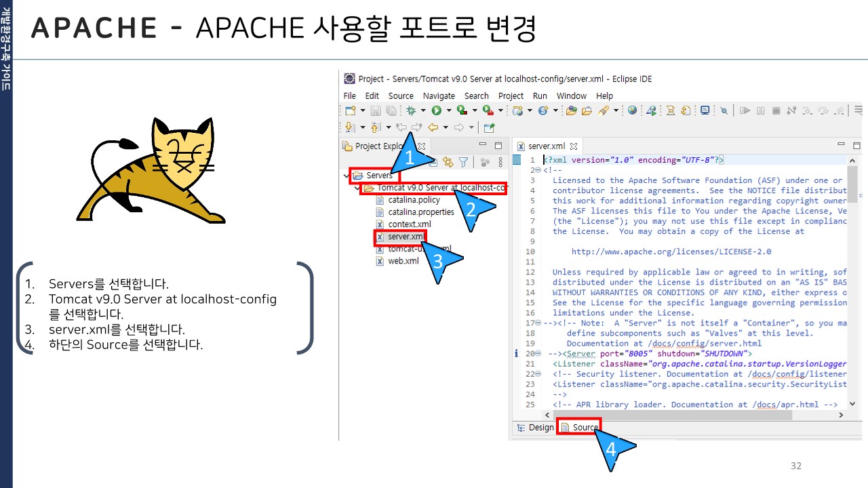The height and width of the screenshot is (488, 868).
Task: Click the Previous Annotation toolbar icon
Action: click(x=375, y=127)
